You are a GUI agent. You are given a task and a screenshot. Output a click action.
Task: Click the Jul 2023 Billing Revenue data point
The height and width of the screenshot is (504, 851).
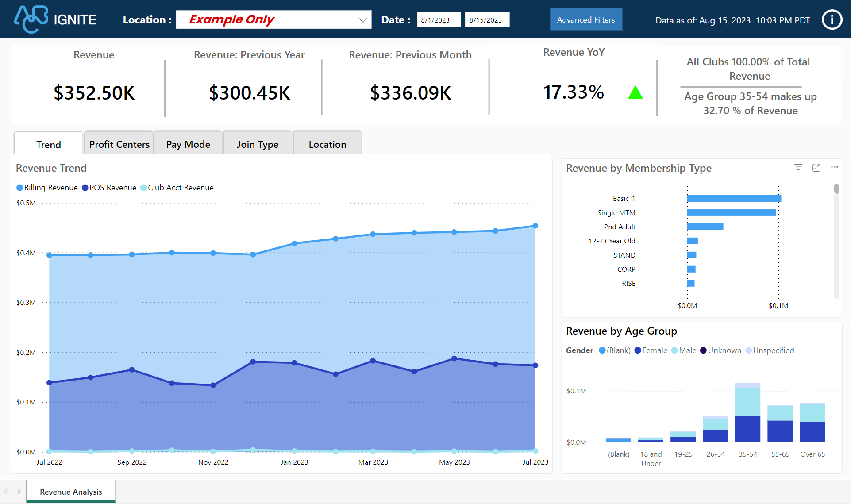[x=535, y=226]
